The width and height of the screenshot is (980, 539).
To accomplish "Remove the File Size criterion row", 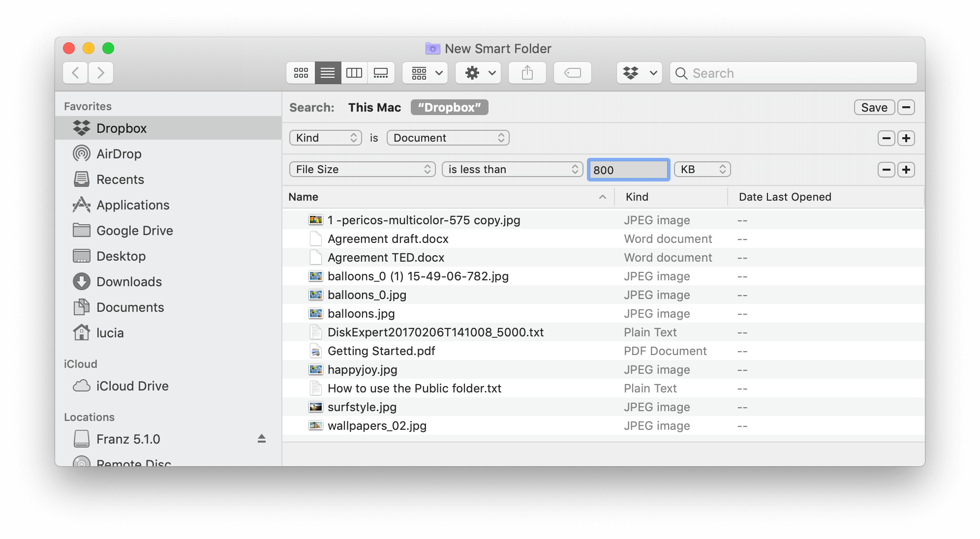I will coord(887,170).
